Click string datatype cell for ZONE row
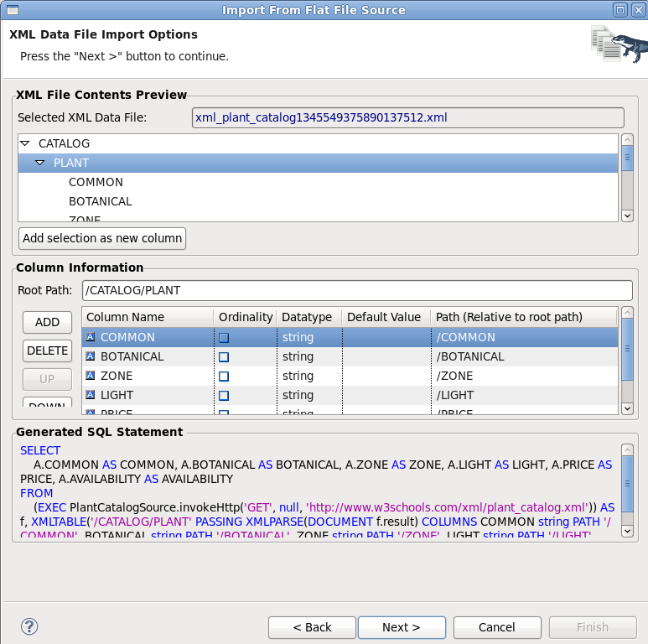 (309, 376)
